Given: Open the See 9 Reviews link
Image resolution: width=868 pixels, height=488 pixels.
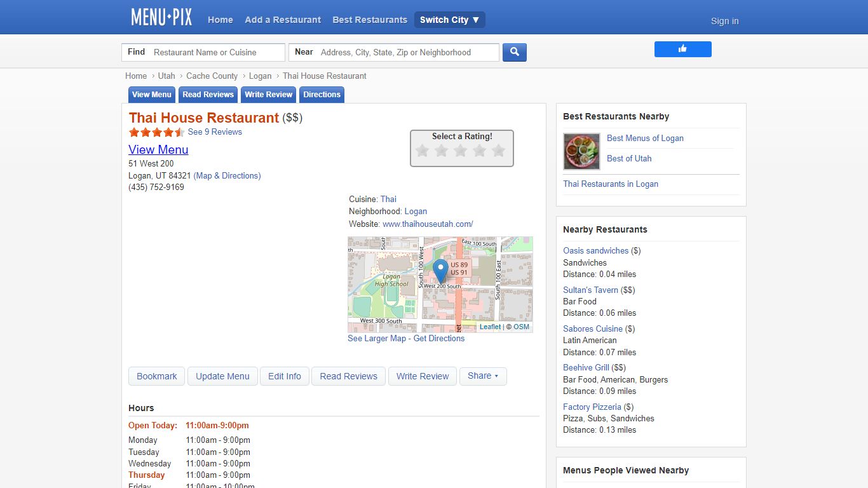Looking at the screenshot, I should coord(215,132).
